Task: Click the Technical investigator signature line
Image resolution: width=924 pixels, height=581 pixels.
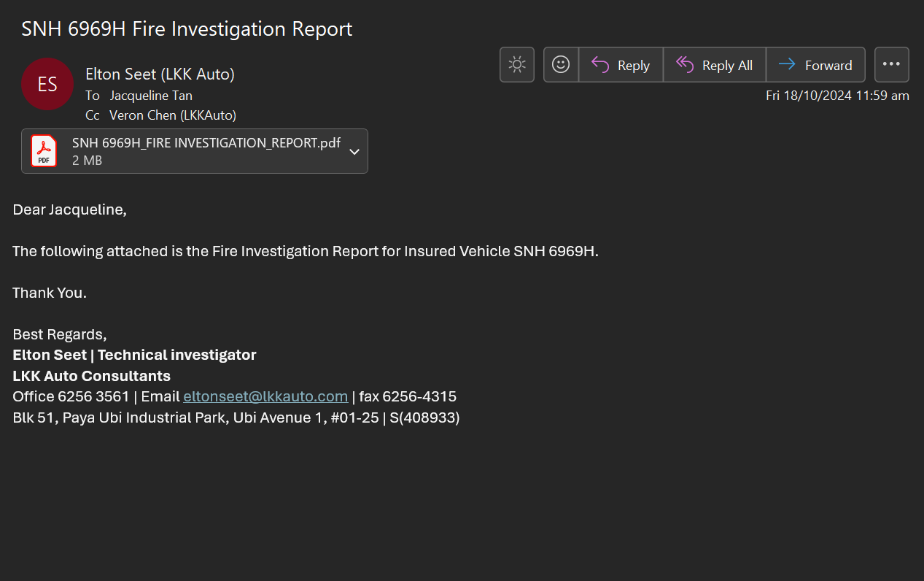Action: click(x=134, y=355)
